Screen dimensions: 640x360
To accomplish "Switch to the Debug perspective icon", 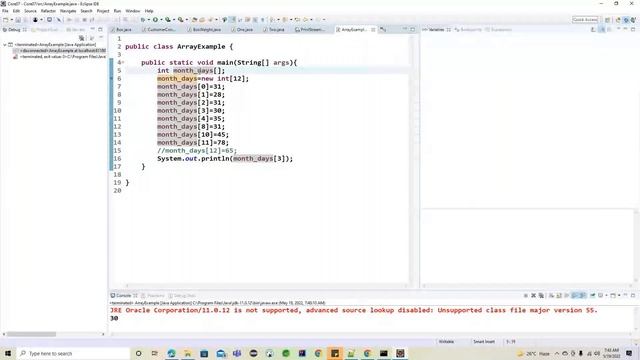I will point(626,20).
